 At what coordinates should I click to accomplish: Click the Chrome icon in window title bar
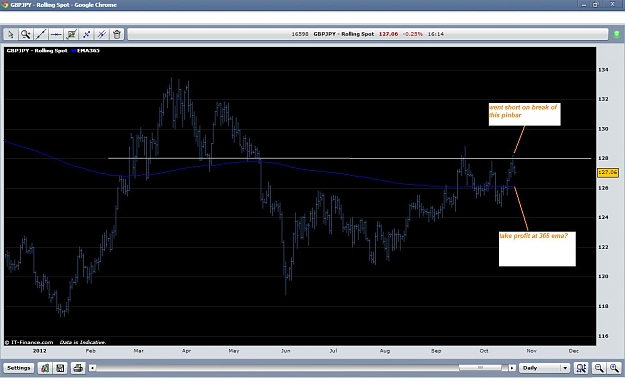tap(5, 5)
